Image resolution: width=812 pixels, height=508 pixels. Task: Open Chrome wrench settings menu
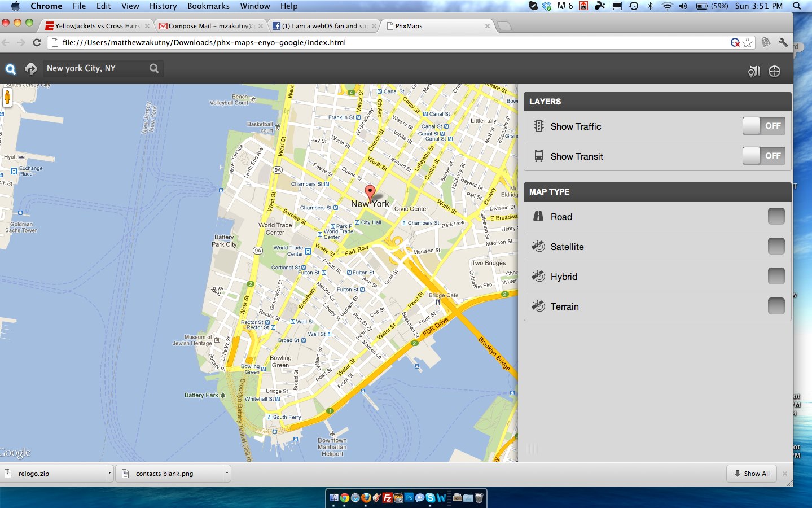(x=783, y=42)
